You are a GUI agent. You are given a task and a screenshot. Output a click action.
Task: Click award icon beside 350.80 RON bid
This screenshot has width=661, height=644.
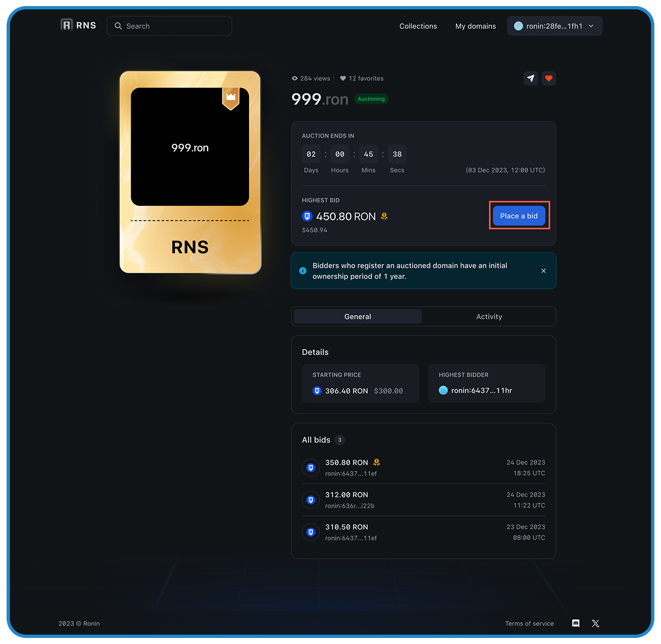click(x=377, y=462)
